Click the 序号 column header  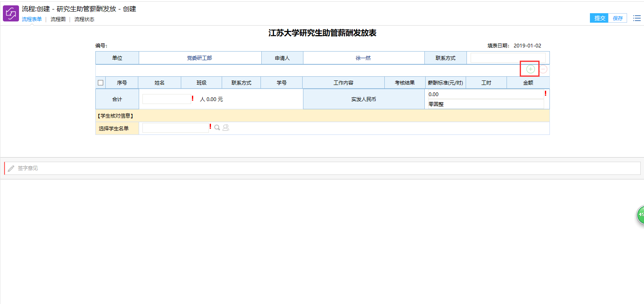[122, 82]
